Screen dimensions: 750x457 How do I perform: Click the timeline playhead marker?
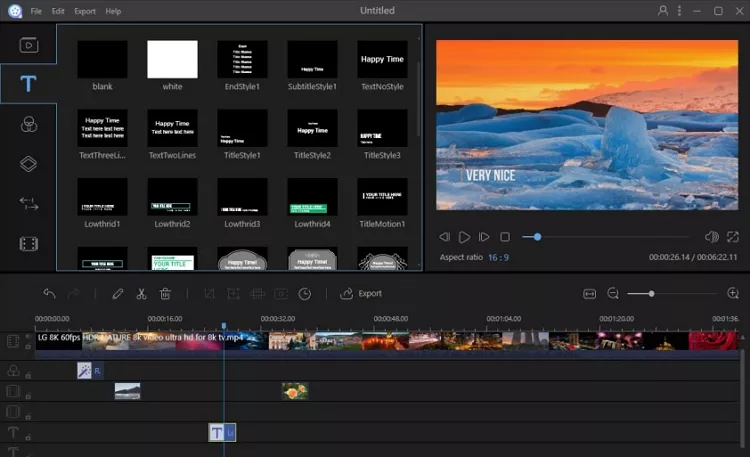(223, 326)
